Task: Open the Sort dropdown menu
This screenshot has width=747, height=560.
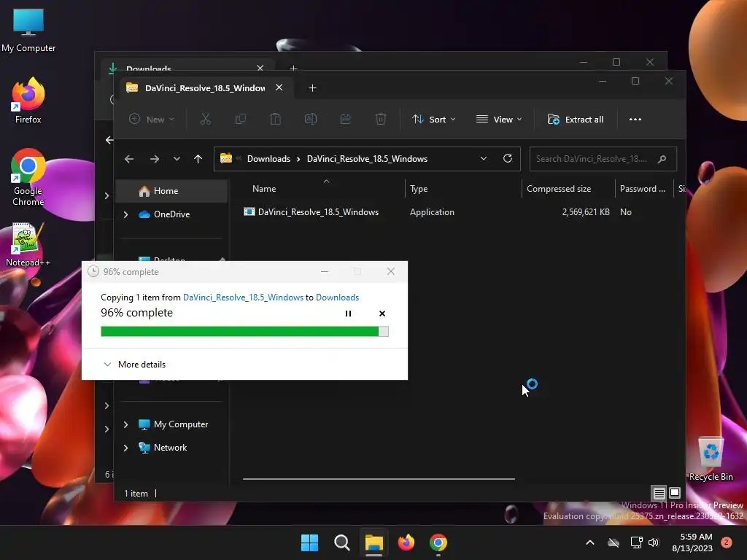Action: pos(433,119)
